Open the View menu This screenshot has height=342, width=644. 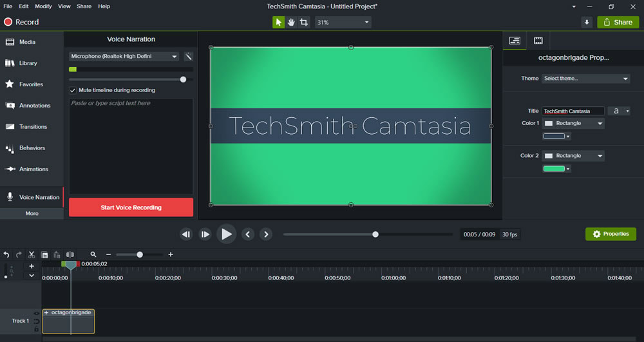point(64,6)
